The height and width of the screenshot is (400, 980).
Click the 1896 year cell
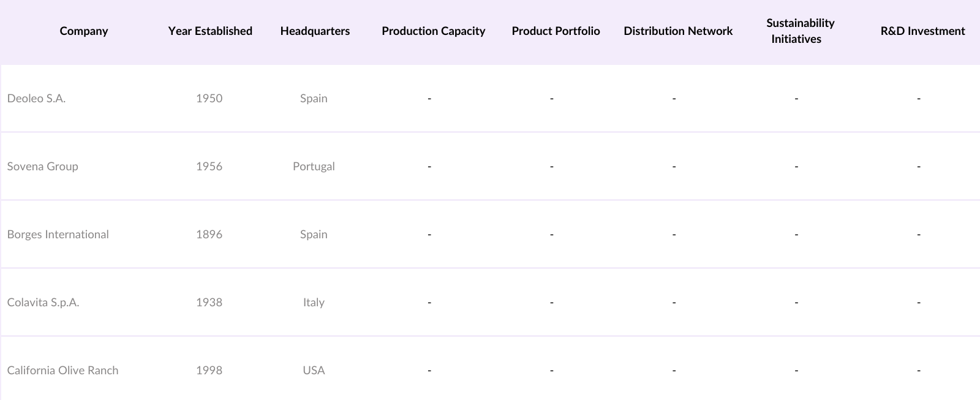click(x=209, y=235)
